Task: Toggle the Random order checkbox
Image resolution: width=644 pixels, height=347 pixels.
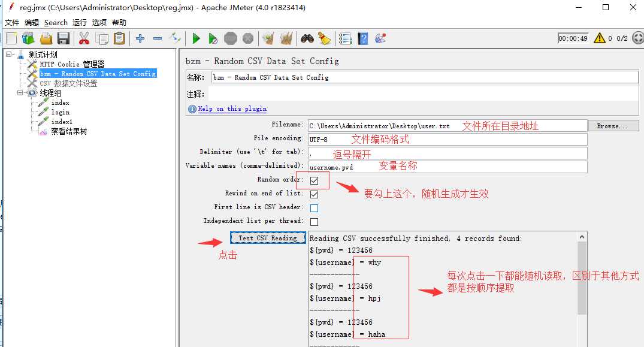Action: point(314,180)
